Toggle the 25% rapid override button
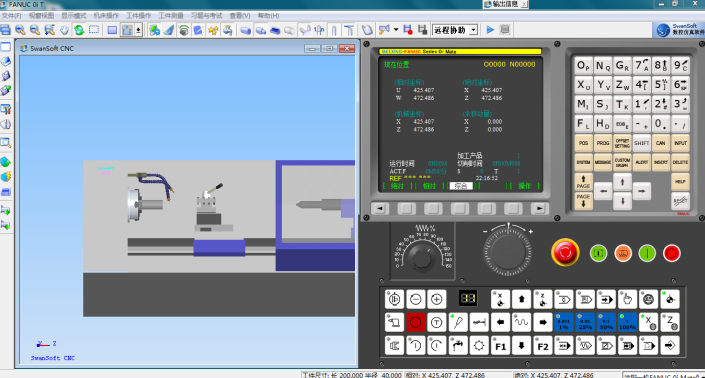This screenshot has height=378, width=705. 585,322
